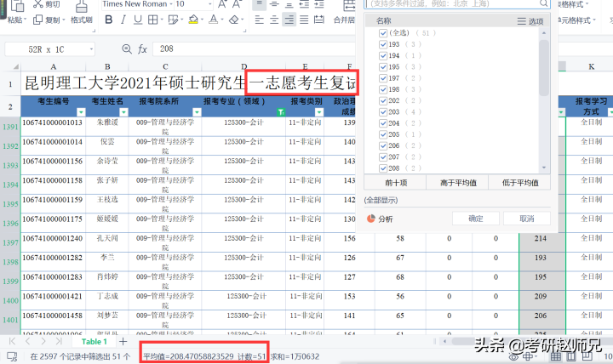Align text right
613x364 pixels.
click(x=289, y=20)
